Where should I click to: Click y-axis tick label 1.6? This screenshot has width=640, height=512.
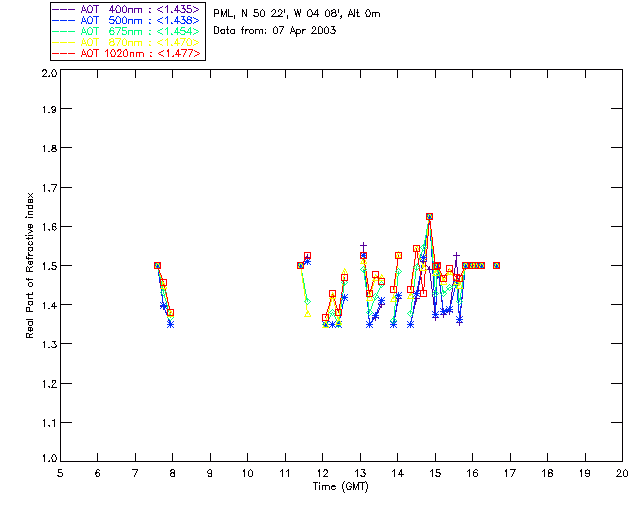49,227
